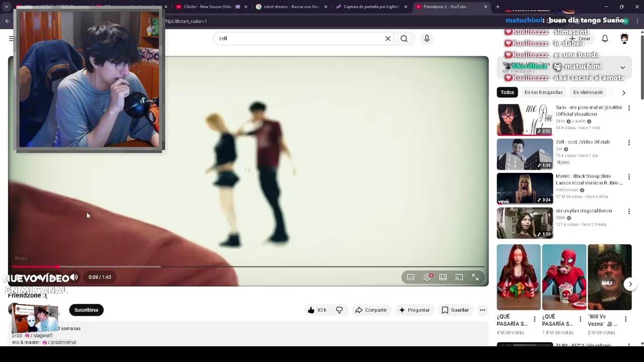Click the metricmusic channel name
This screenshot has width=644, height=362.
click(x=567, y=190)
